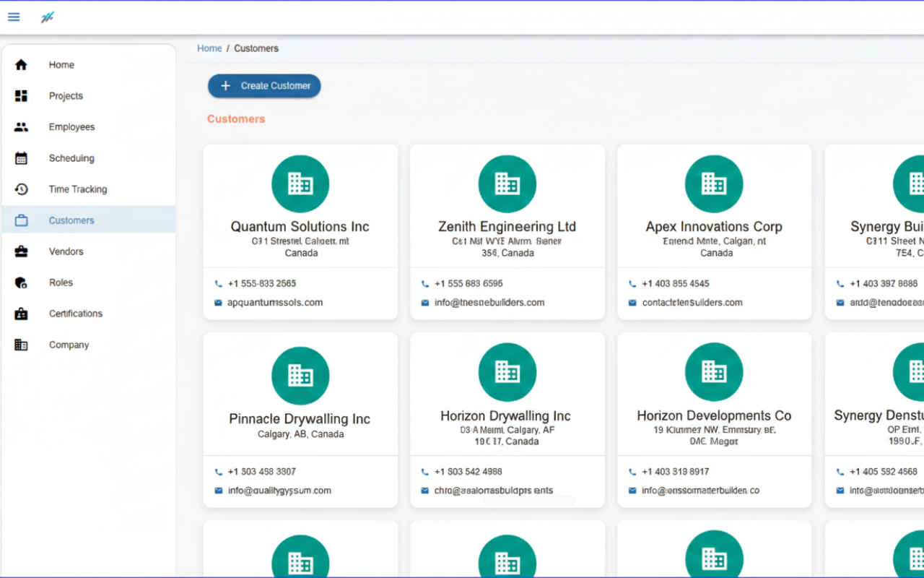Click the phone icon for Quantum Solutions Inc
The height and width of the screenshot is (578, 924).
(218, 282)
